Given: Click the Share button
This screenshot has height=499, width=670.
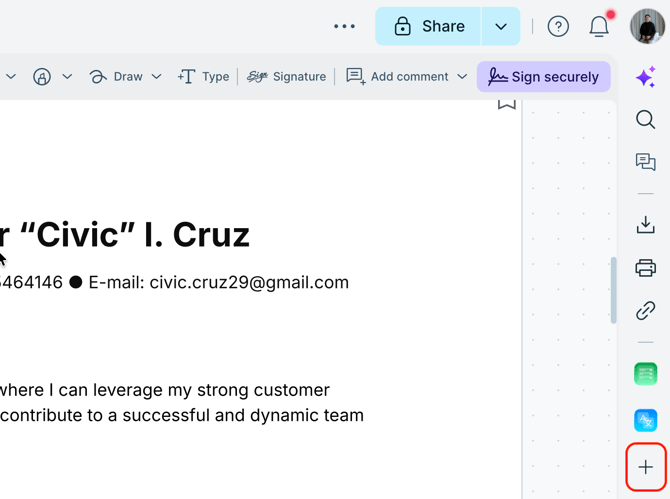Looking at the screenshot, I should 429,27.
